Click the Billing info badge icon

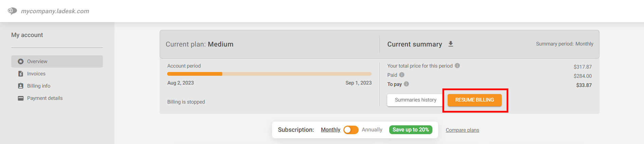pos(21,86)
